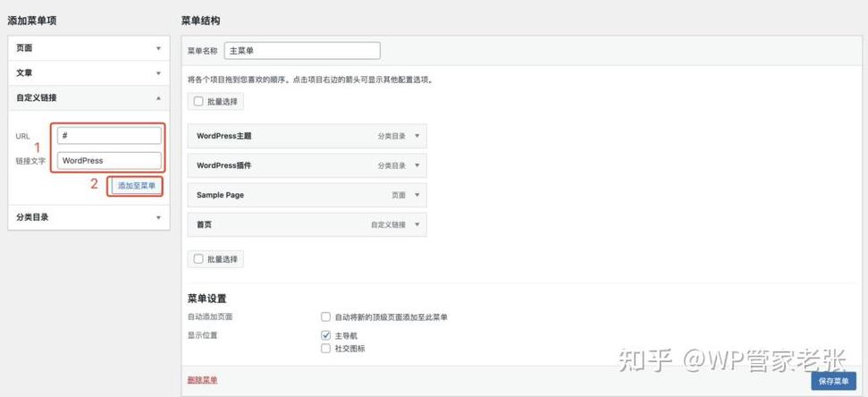Open the 页面 section heading
Image resolution: width=868 pixels, height=397 pixels.
click(24, 48)
